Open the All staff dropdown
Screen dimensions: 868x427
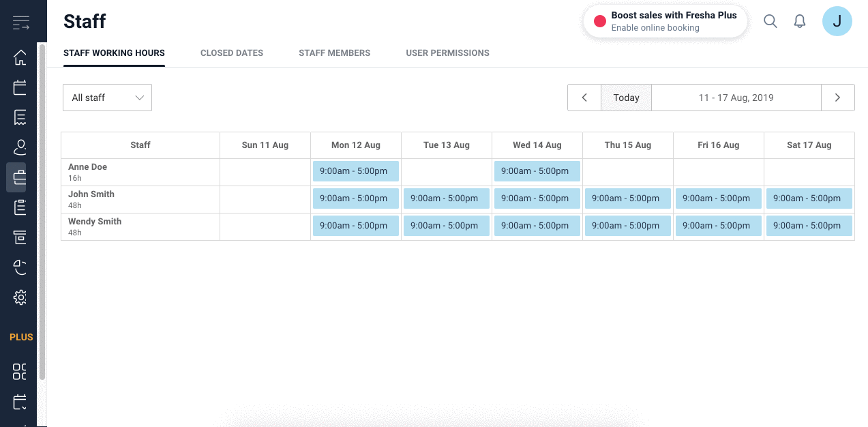pyautogui.click(x=107, y=98)
